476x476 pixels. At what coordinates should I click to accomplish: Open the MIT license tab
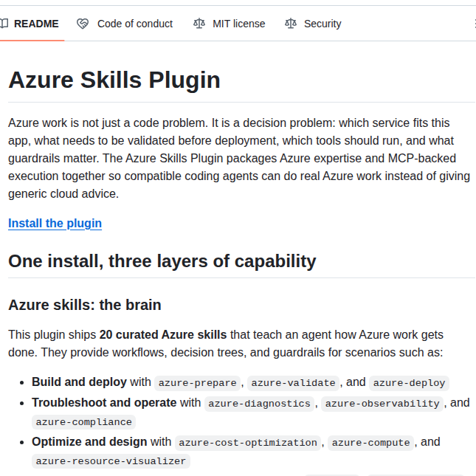pos(230,24)
